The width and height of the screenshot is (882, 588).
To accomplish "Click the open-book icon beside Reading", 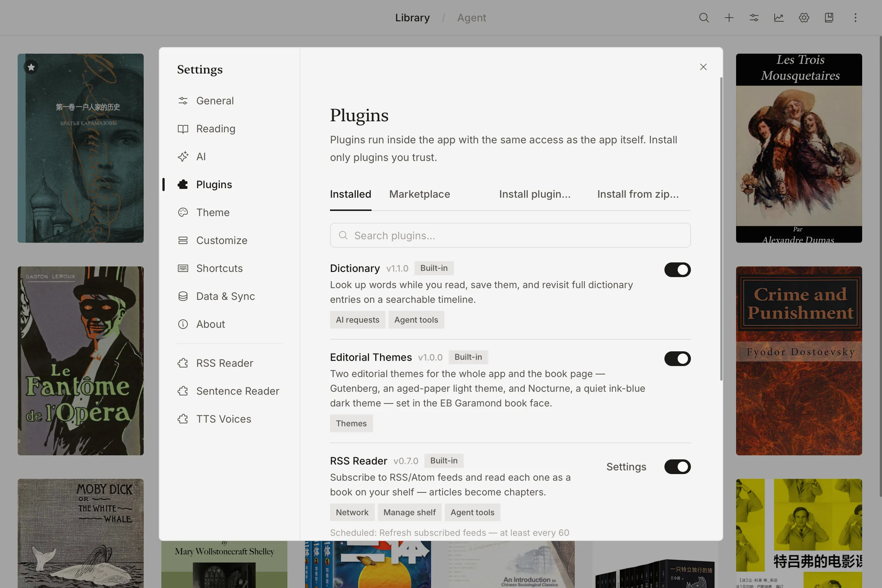I will (183, 129).
